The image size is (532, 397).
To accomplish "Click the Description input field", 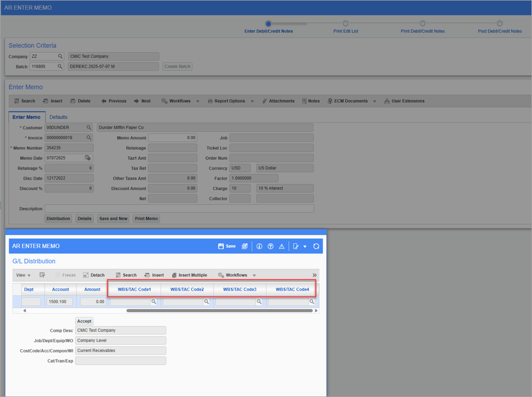I will (x=179, y=209).
